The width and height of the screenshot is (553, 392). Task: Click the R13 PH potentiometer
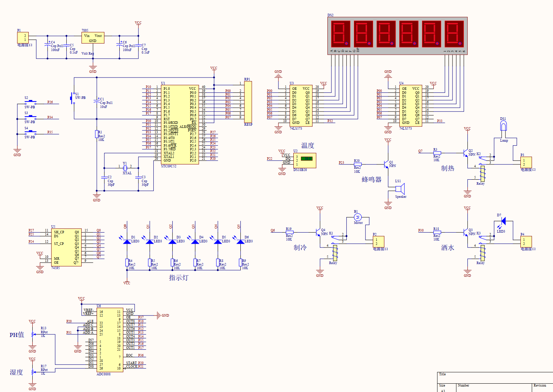click(33, 334)
